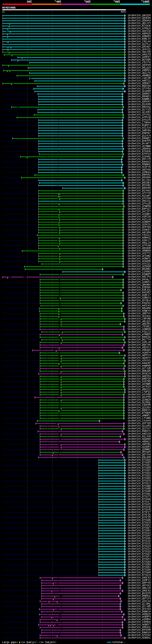Click UniRef100_A1BCI7 entry
This screenshot has width=152, height=644.
139,295
